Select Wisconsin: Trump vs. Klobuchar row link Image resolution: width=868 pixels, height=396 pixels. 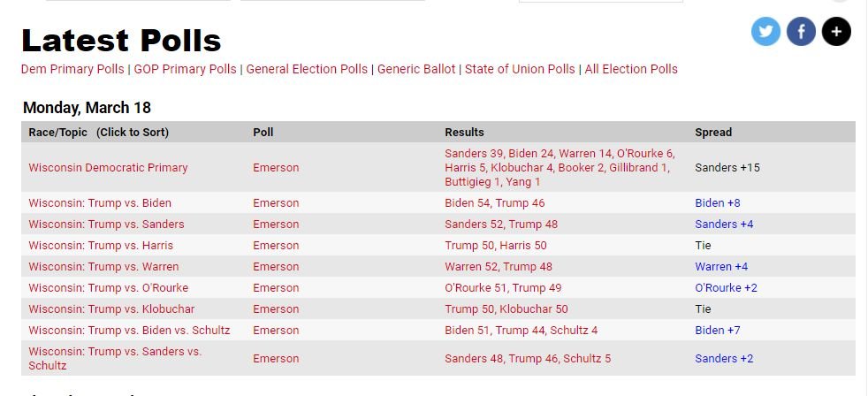click(x=111, y=309)
